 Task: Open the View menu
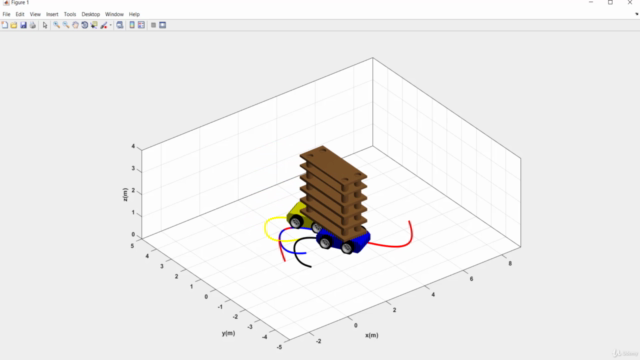pyautogui.click(x=35, y=14)
